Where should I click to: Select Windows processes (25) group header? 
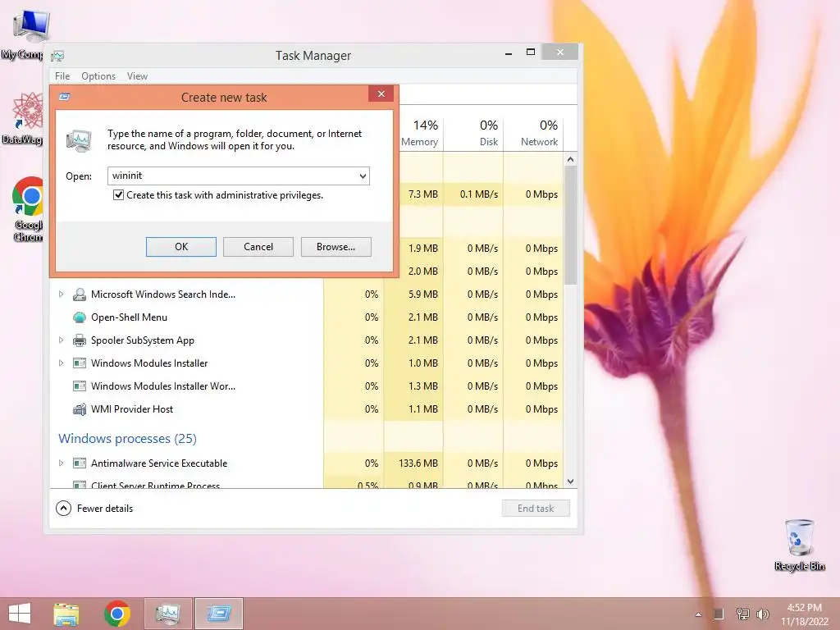(127, 439)
